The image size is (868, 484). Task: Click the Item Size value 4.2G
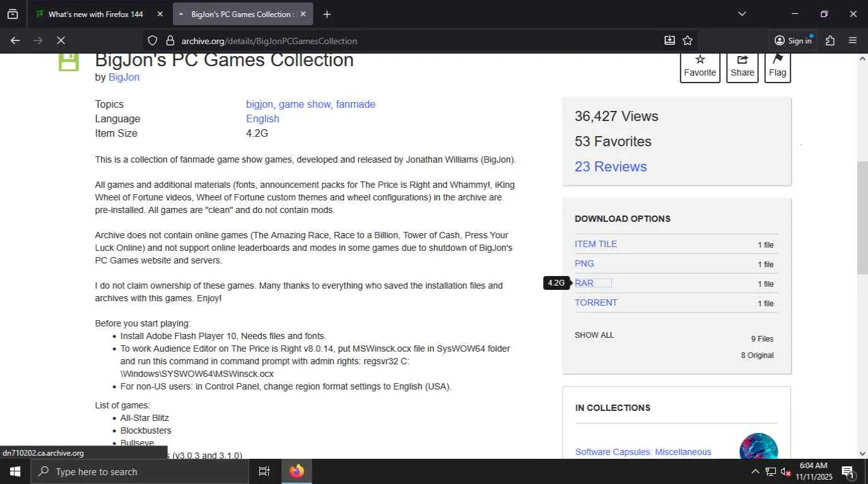257,133
